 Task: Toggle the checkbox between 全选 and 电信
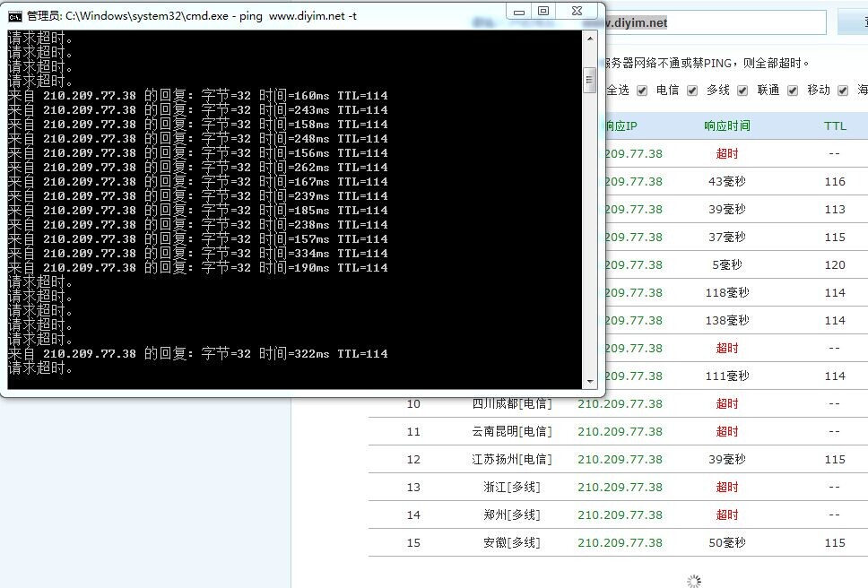pyautogui.click(x=642, y=91)
